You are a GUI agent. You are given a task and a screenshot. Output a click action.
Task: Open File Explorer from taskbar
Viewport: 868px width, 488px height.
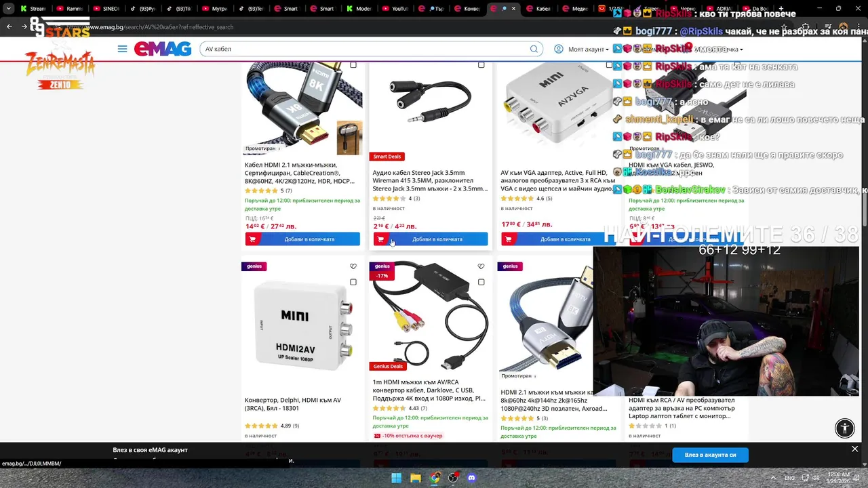pos(415,478)
